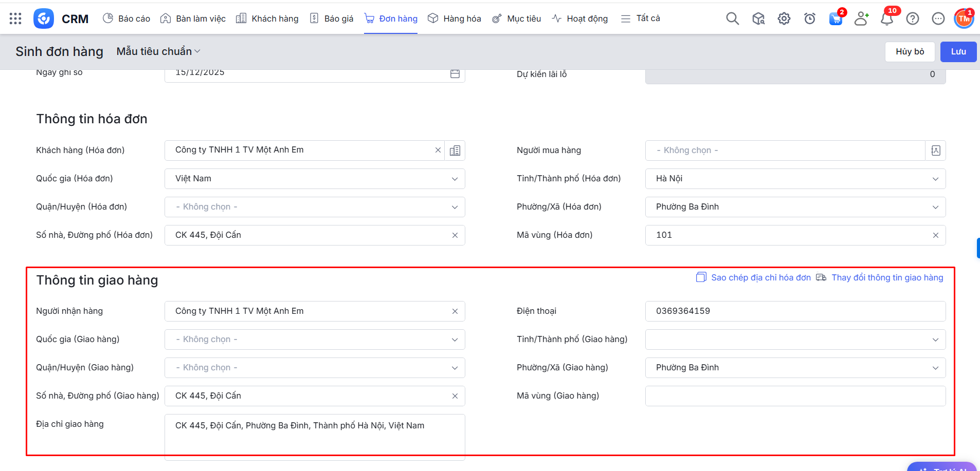The image size is (980, 471).
Task: Click the search magnifier icon
Action: tap(732, 18)
